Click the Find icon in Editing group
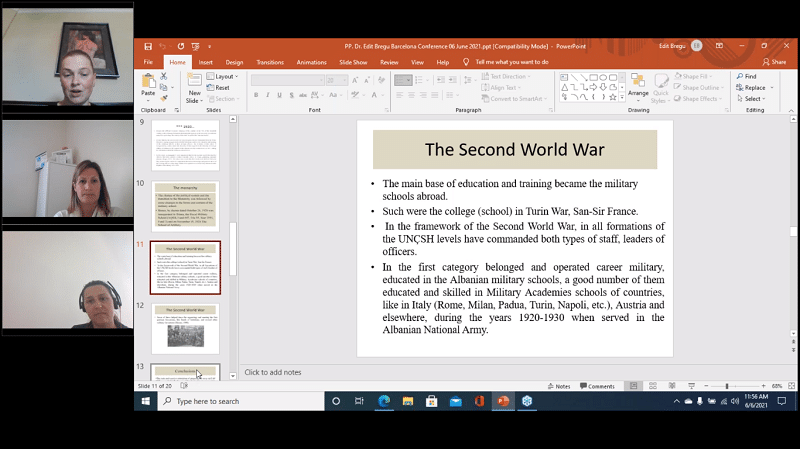Image resolution: width=800 pixels, height=449 pixels. pyautogui.click(x=749, y=76)
